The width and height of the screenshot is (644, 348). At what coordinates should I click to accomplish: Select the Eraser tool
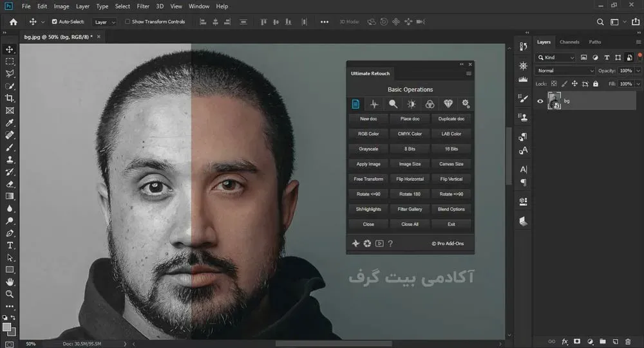click(x=10, y=184)
